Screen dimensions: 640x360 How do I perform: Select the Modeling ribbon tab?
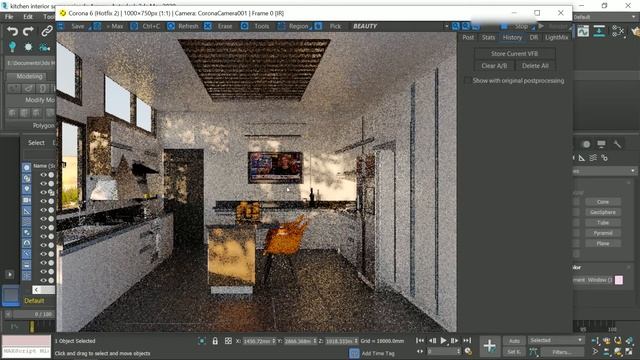[x=29, y=76]
